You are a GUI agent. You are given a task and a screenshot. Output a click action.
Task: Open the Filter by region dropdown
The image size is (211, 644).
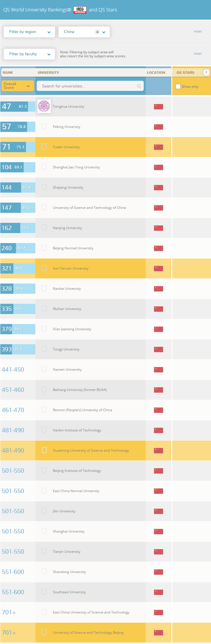[29, 32]
